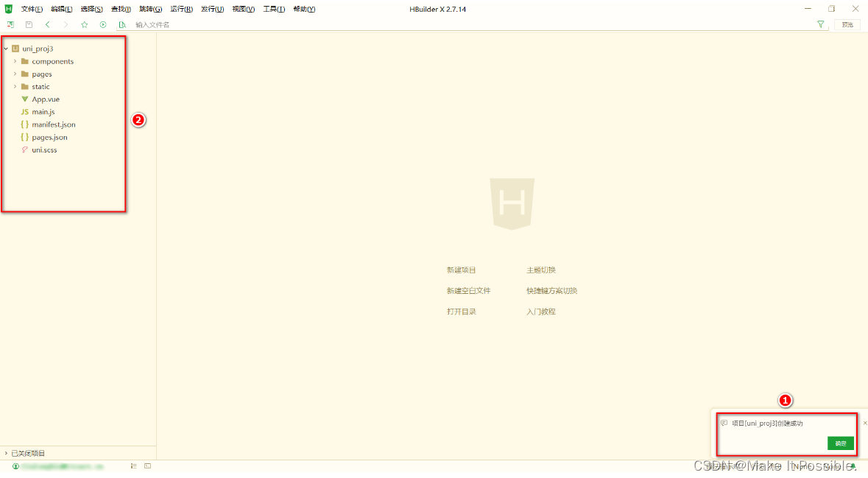Click the manifest.json braces icon

24,124
